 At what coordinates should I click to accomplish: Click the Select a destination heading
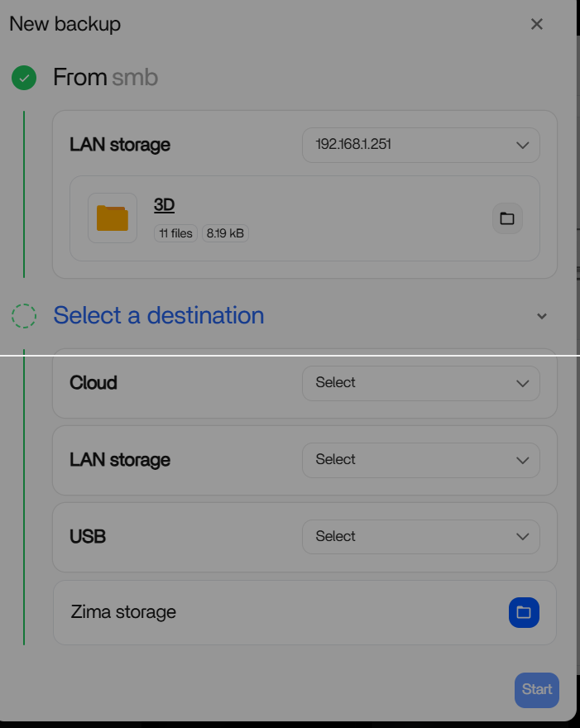coord(159,315)
